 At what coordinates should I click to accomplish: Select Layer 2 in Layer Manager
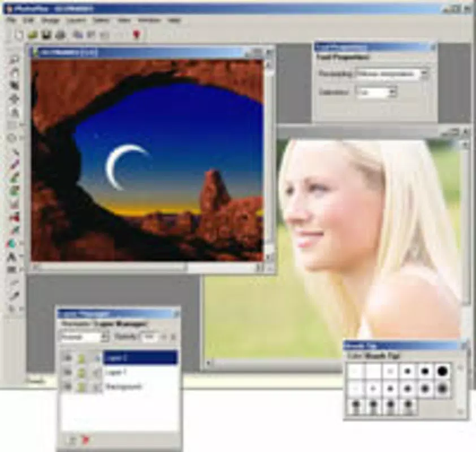[140, 358]
